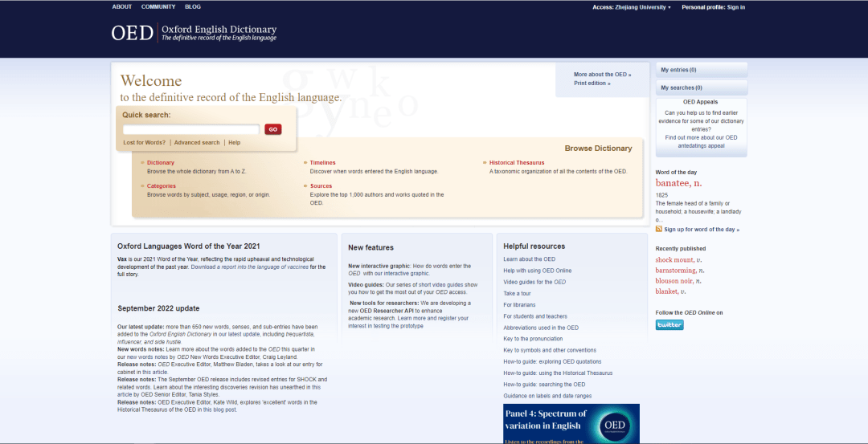The image size is (868, 444).
Task: Open the Timelines link
Action: click(323, 162)
